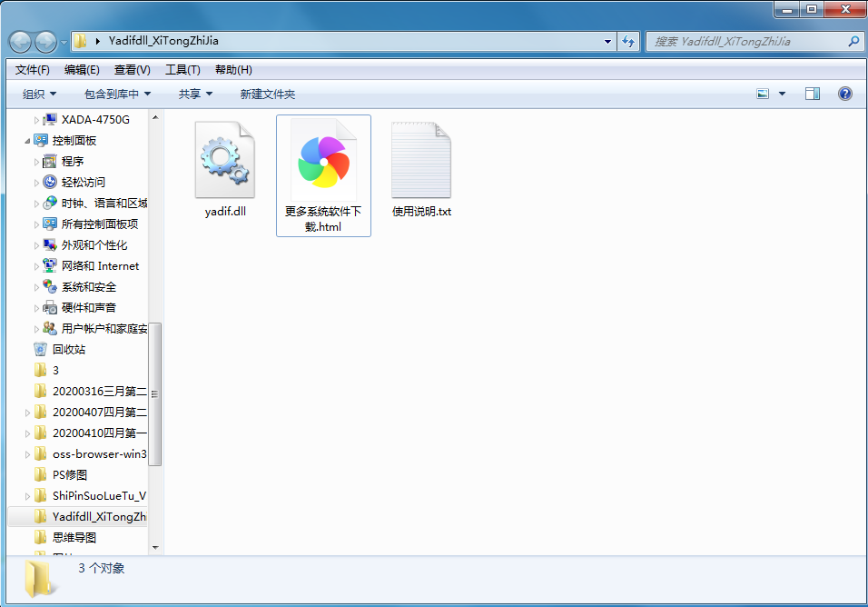Click the 外观和个性化 icon

coord(50,244)
